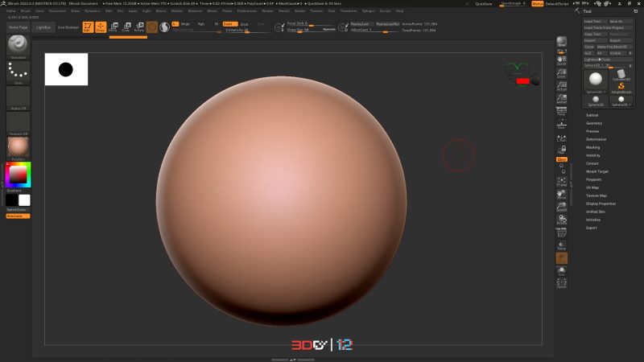644x362 pixels.
Task: Select the Cylinder3D tool thumbnail
Action: pos(621,74)
